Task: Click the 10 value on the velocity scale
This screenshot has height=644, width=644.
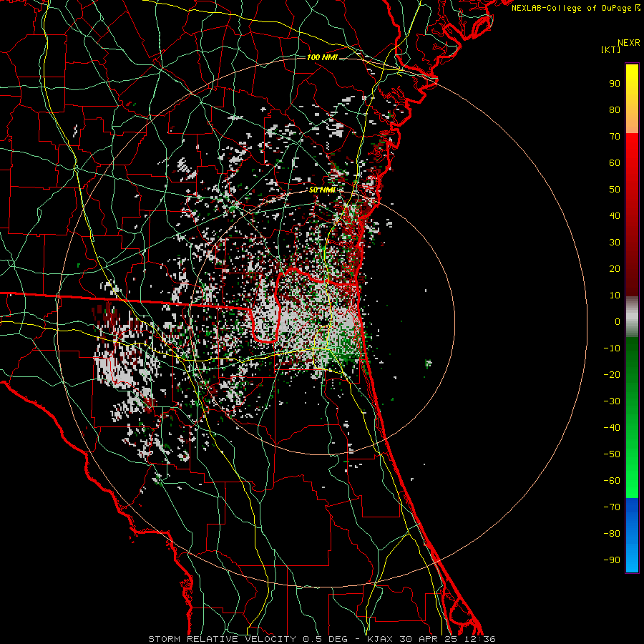Action: coord(615,296)
